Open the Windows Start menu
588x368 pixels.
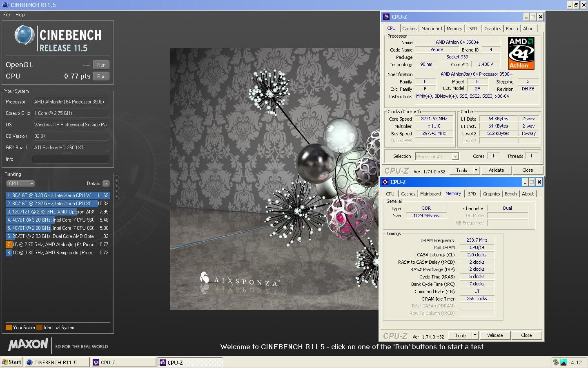point(11,362)
